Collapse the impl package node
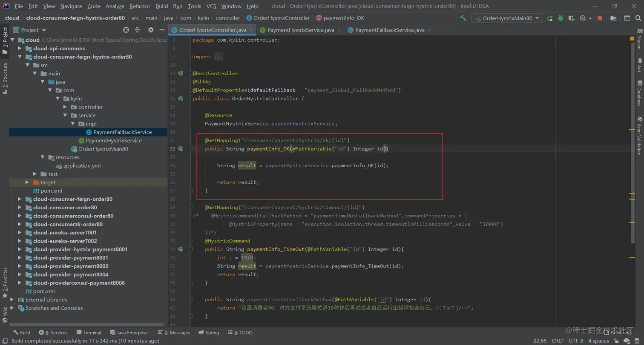The image size is (644, 345). pos(73,124)
